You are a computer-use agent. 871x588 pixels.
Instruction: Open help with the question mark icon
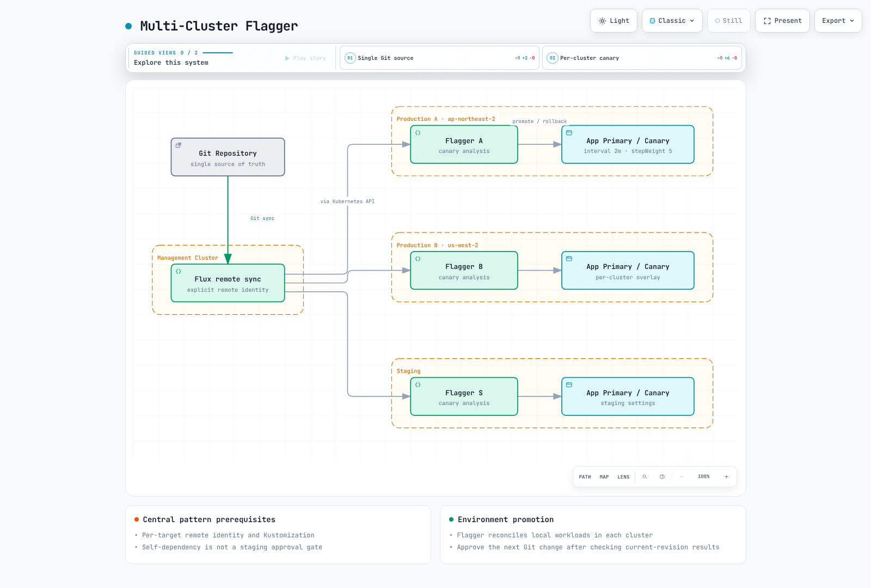pyautogui.click(x=662, y=476)
